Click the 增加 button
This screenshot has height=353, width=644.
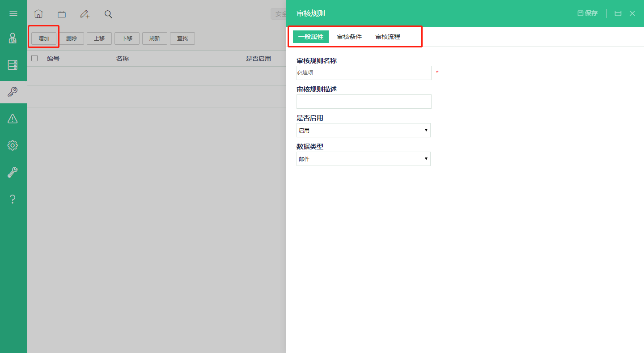(x=44, y=38)
